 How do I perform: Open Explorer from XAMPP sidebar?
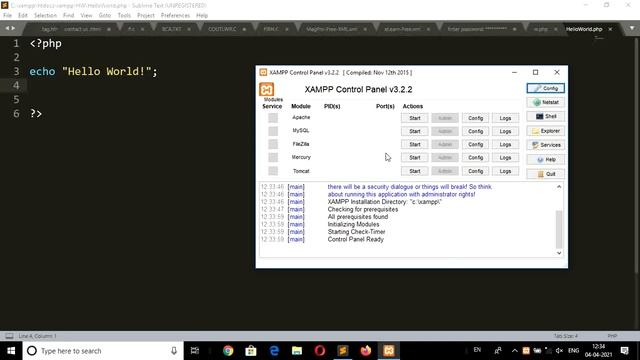546,131
